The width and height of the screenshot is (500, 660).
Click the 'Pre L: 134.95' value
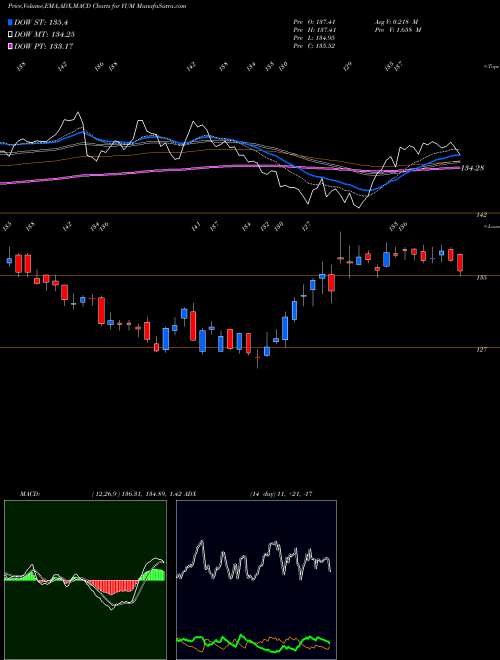tap(314, 37)
